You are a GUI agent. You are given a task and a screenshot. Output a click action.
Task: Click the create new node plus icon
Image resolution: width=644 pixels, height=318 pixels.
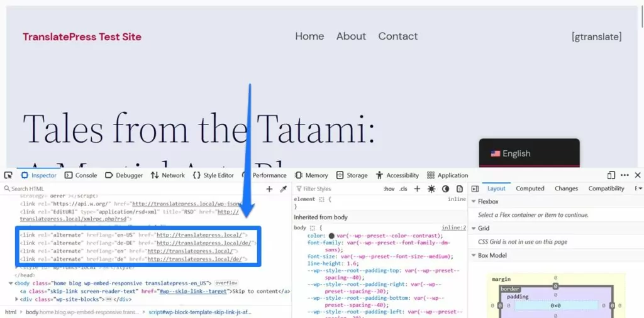pyautogui.click(x=269, y=189)
